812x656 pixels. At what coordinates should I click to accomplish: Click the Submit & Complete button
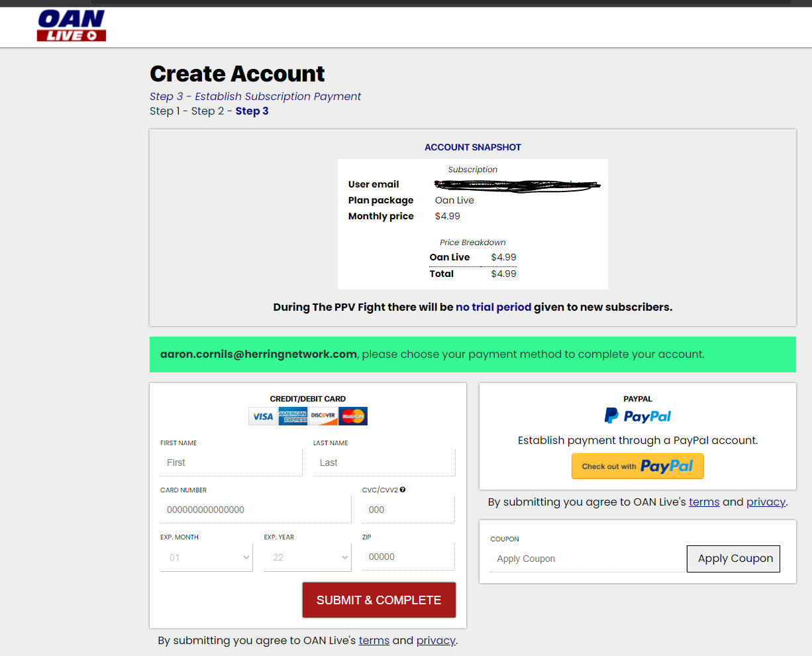(x=379, y=600)
